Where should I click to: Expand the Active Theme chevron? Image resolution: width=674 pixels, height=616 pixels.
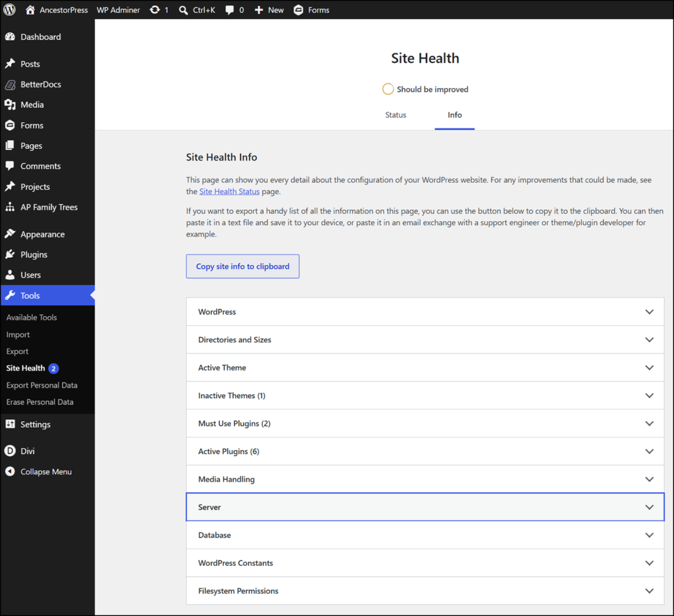(649, 367)
